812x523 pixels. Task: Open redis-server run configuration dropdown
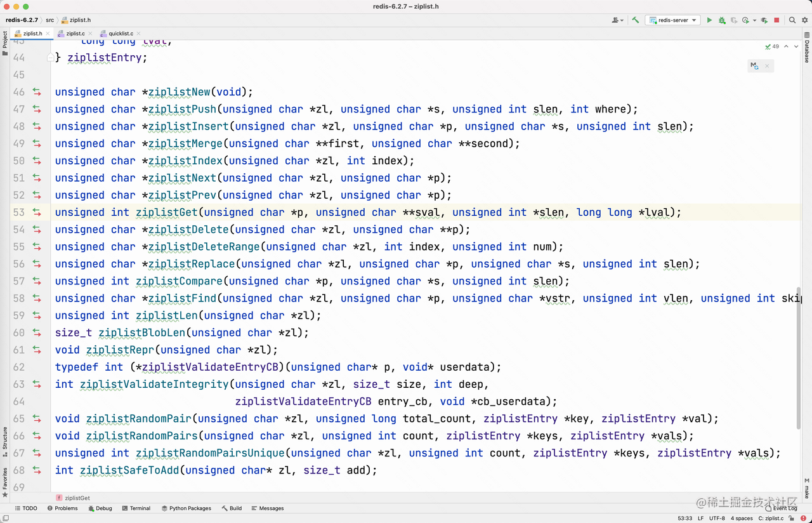tap(673, 20)
